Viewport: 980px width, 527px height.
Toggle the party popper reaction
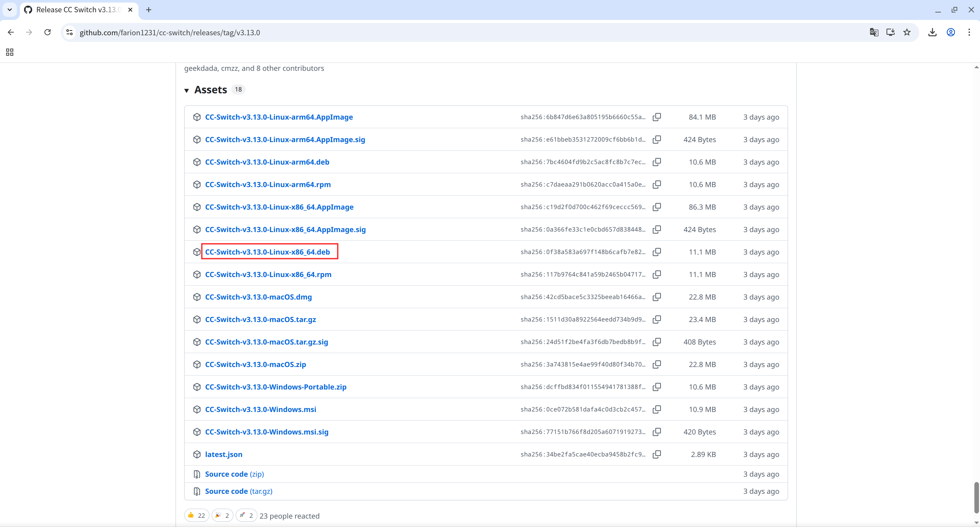click(x=222, y=515)
